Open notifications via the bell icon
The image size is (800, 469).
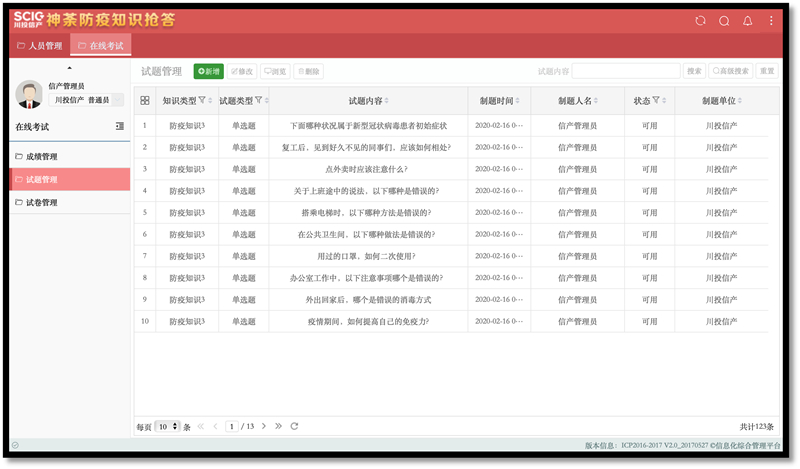[x=747, y=20]
